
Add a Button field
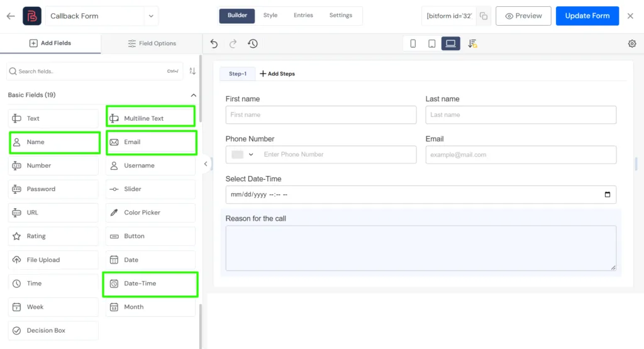tap(150, 236)
